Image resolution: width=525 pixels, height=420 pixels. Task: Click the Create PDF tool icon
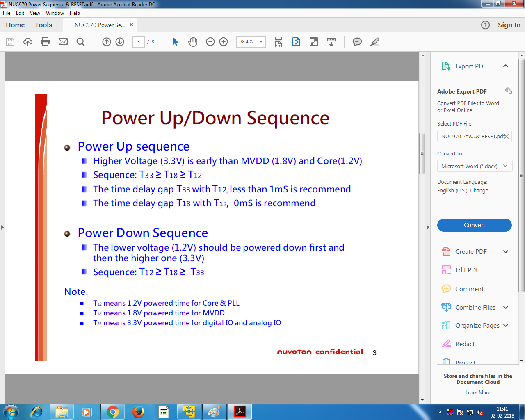pos(446,252)
